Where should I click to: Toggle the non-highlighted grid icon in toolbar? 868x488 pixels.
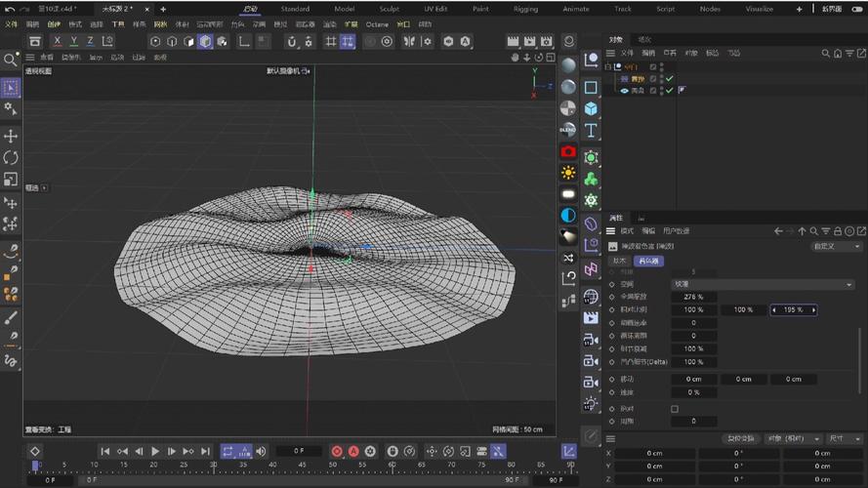pyautogui.click(x=330, y=42)
